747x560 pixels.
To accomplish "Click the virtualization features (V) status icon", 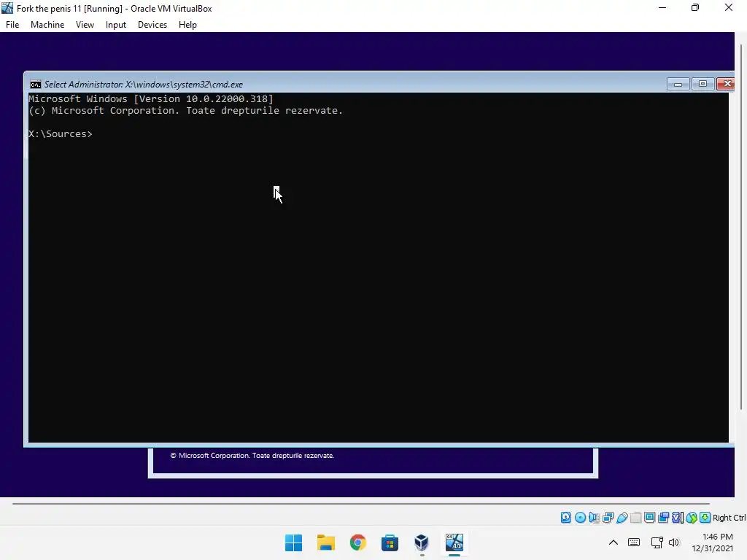I will click(x=676, y=518).
